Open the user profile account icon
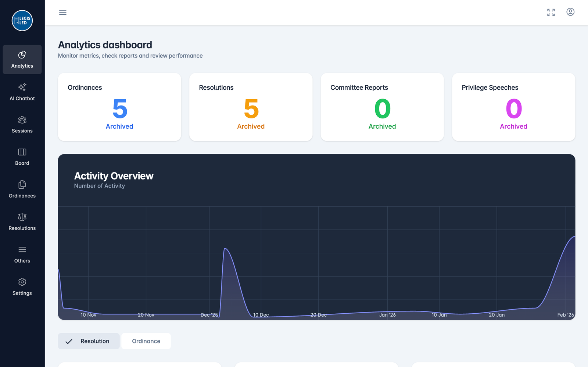This screenshot has height=367, width=588. point(570,12)
